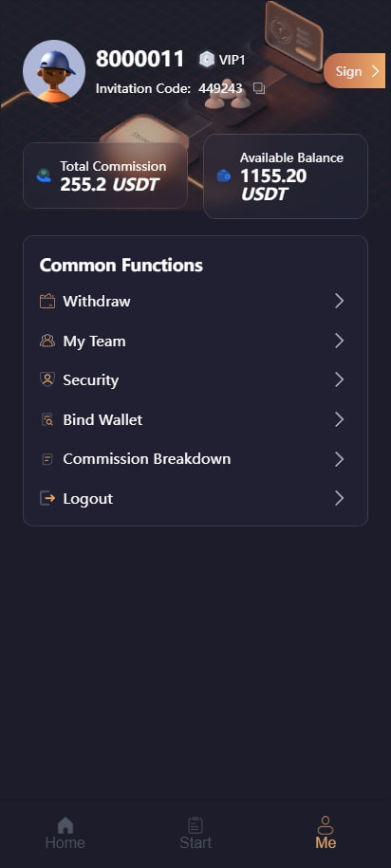Screen dimensions: 391x868
Task: Click the Withdraw wallet icon
Action: [47, 301]
